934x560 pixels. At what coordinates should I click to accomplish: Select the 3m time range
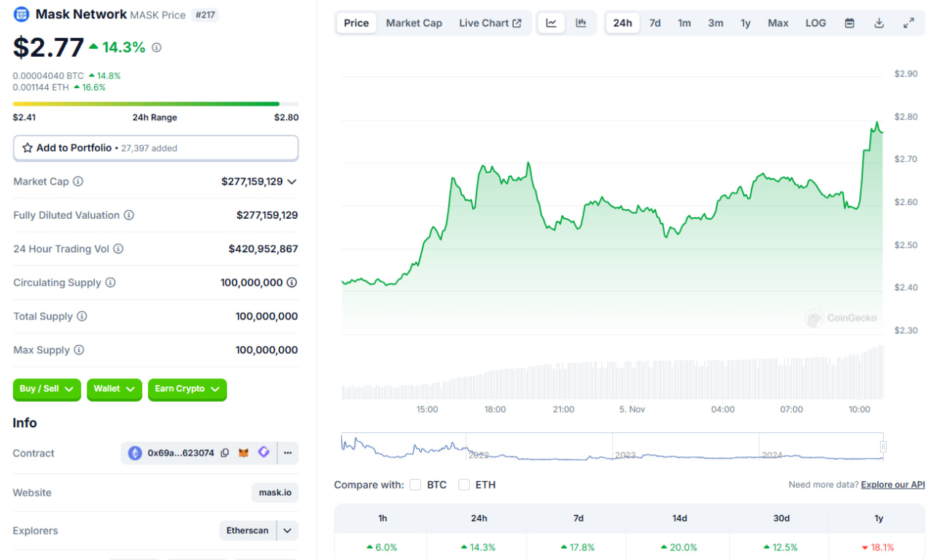pos(716,23)
